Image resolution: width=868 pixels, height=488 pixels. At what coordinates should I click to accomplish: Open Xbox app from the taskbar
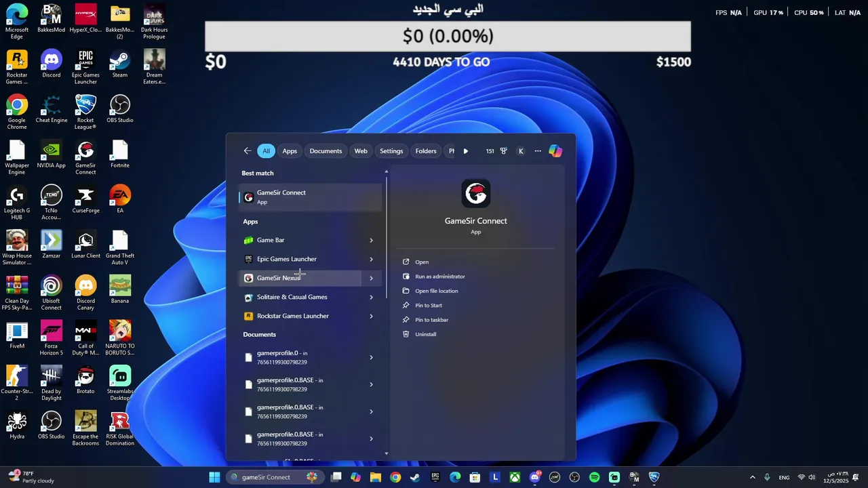coord(515,477)
